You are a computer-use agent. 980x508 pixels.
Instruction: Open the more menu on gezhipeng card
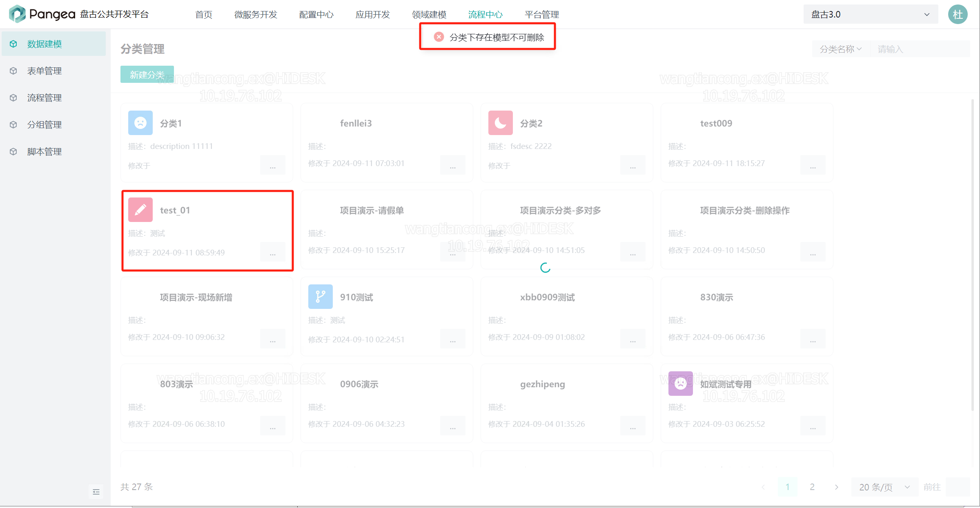(x=633, y=426)
